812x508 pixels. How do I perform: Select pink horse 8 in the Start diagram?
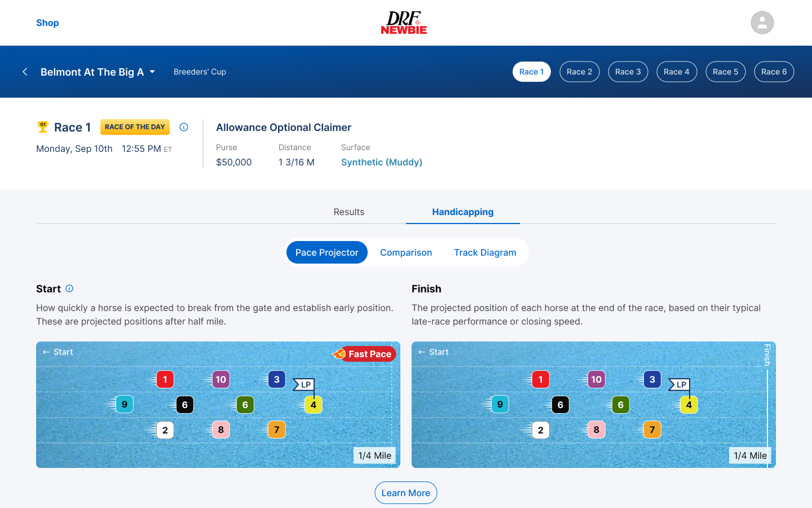point(220,430)
